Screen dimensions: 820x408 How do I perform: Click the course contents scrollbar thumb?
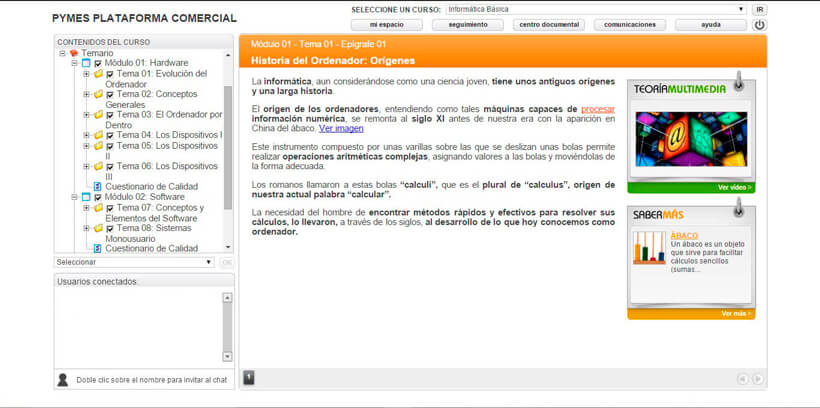(x=228, y=148)
